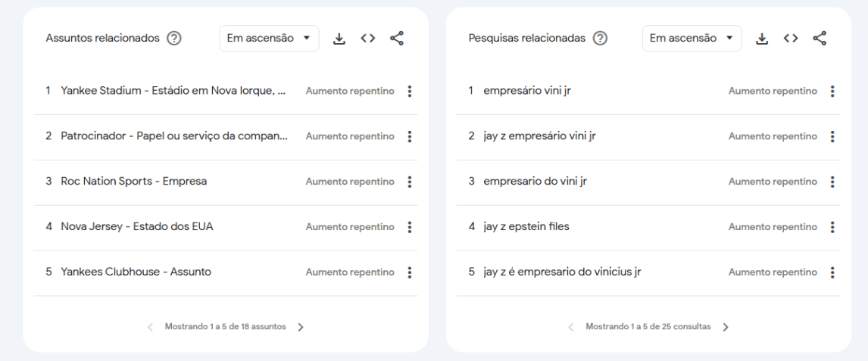Open more options for Roc Nation Sports
Image resolution: width=868 pixels, height=361 pixels.
pyautogui.click(x=410, y=182)
